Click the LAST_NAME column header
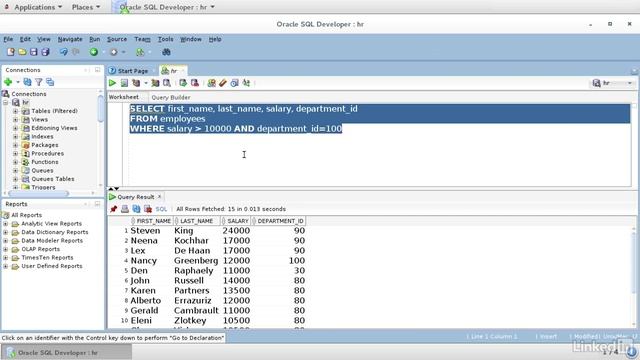Image resolution: width=640 pixels, height=360 pixels. tap(196, 221)
